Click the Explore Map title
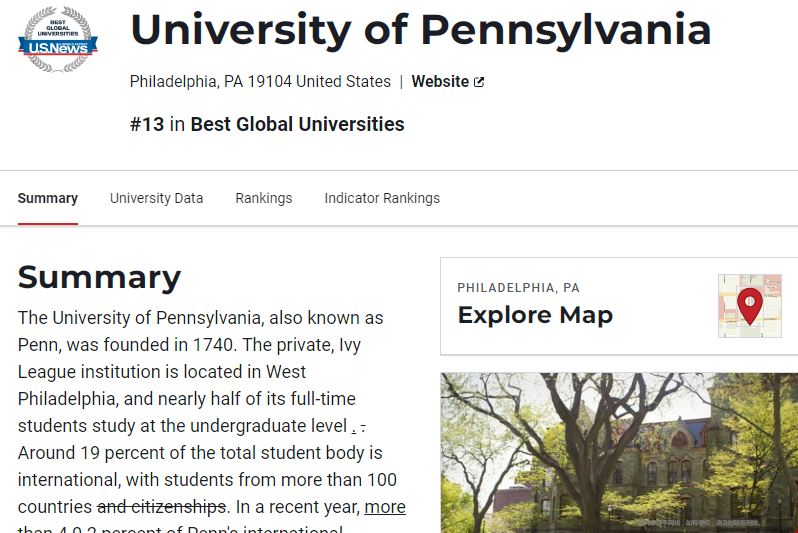 tap(535, 315)
